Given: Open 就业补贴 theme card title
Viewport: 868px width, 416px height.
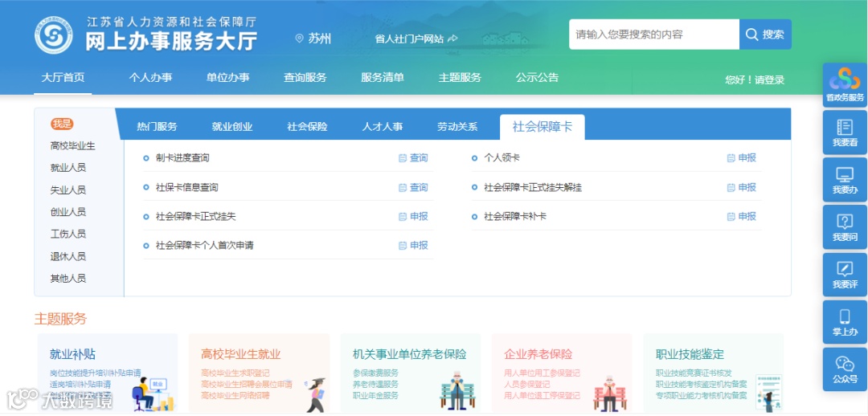Looking at the screenshot, I should [x=72, y=355].
